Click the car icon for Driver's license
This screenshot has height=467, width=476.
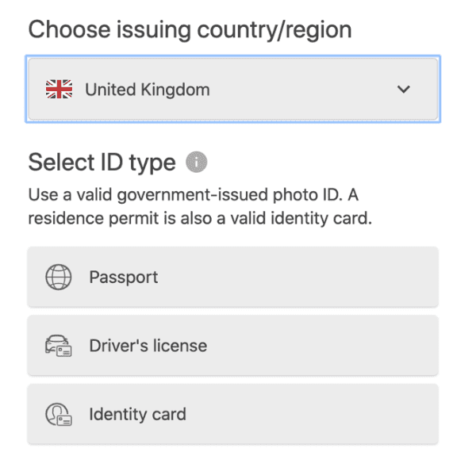[x=59, y=346]
